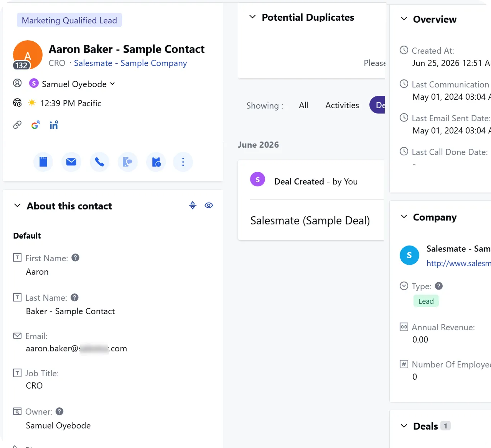Click the send email envelope button

tap(71, 162)
